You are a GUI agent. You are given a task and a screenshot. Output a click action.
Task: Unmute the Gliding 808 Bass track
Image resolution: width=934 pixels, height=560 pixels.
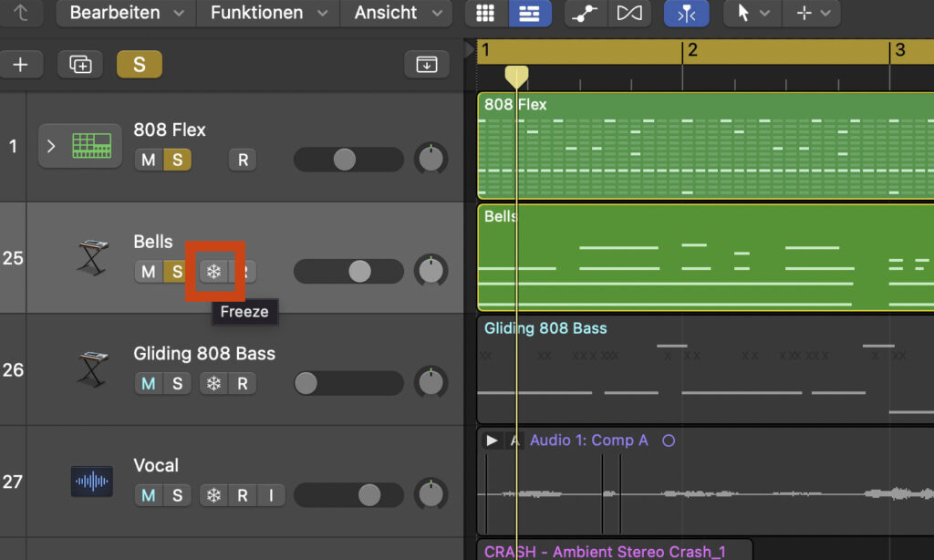(149, 384)
